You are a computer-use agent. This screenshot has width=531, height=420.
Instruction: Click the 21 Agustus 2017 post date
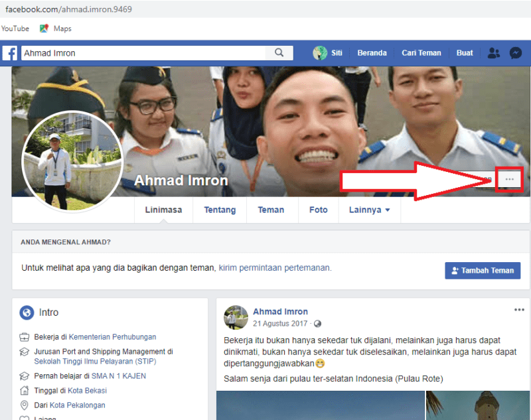280,324
